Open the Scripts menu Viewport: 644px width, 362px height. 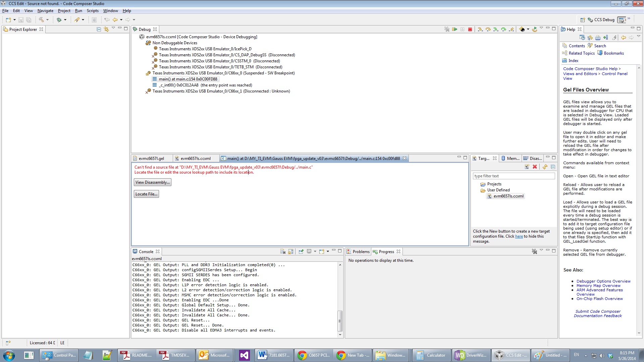coord(93,11)
